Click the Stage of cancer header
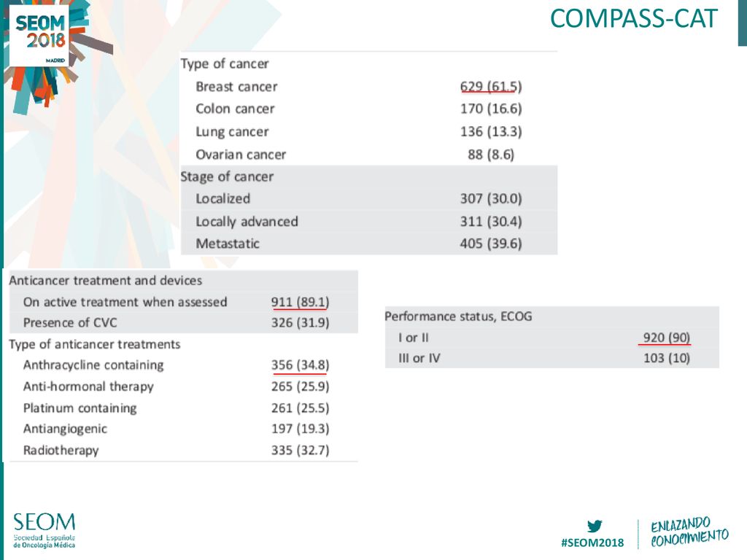747x560 pixels. click(227, 176)
